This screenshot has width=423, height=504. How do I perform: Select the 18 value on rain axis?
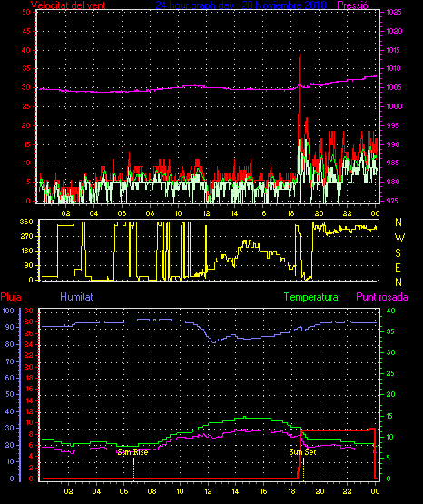pyautogui.click(x=28, y=378)
